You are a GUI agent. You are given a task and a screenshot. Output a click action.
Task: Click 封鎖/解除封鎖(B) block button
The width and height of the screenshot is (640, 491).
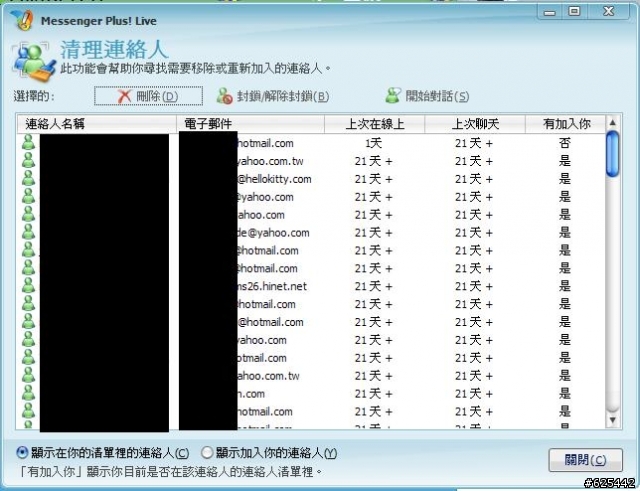point(273,96)
